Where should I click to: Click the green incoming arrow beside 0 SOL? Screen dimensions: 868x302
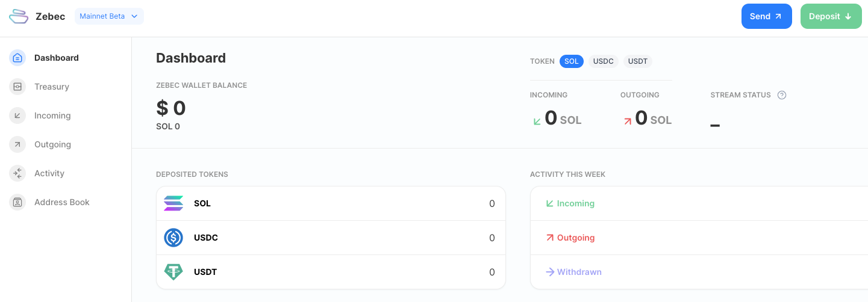[537, 121]
